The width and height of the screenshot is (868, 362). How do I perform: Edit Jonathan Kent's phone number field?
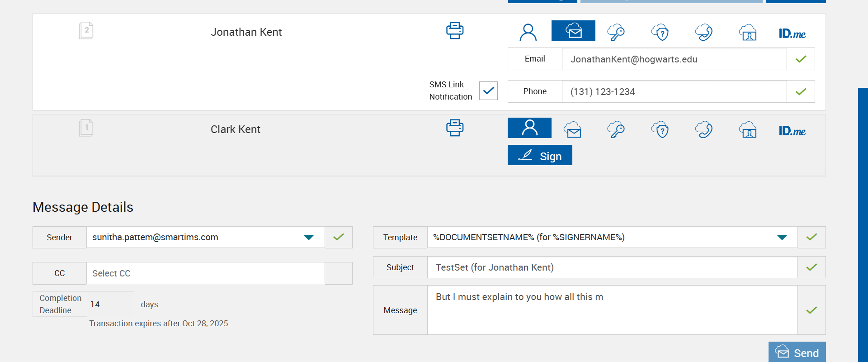pos(674,92)
